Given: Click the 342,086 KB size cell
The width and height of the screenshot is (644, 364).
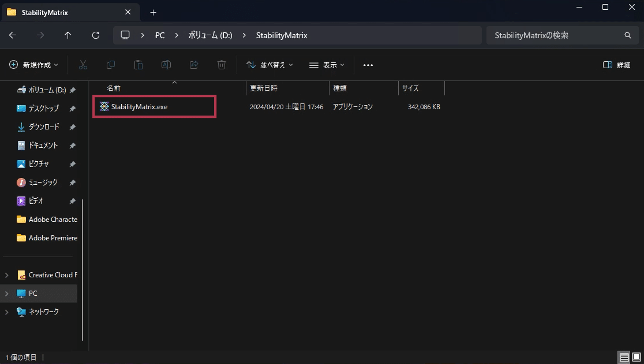Looking at the screenshot, I should pyautogui.click(x=424, y=106).
